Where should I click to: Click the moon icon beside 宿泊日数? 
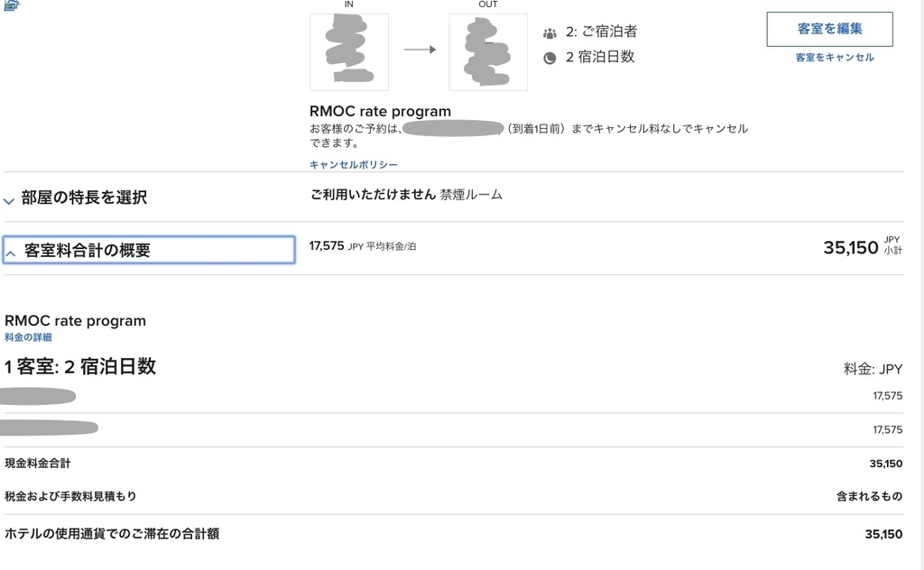[x=550, y=58]
